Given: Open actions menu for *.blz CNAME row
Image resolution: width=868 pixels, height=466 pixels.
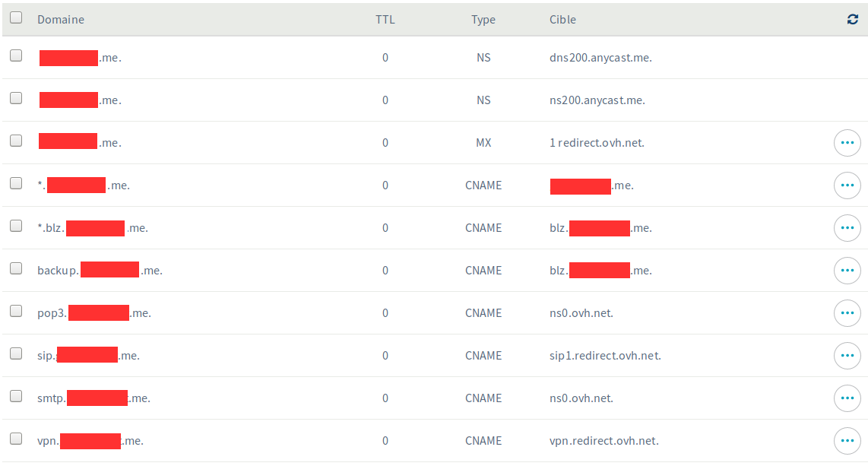Looking at the screenshot, I should coord(847,228).
